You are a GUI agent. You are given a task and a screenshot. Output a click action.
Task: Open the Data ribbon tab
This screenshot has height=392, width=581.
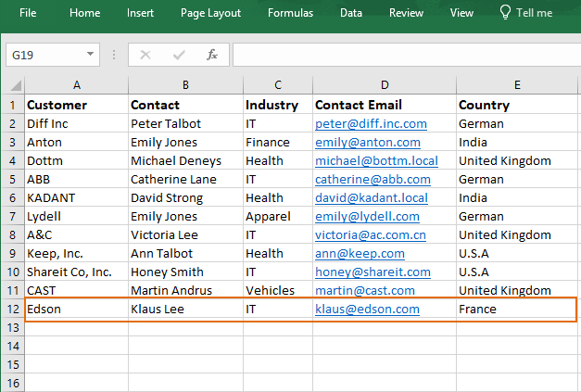[x=351, y=13]
